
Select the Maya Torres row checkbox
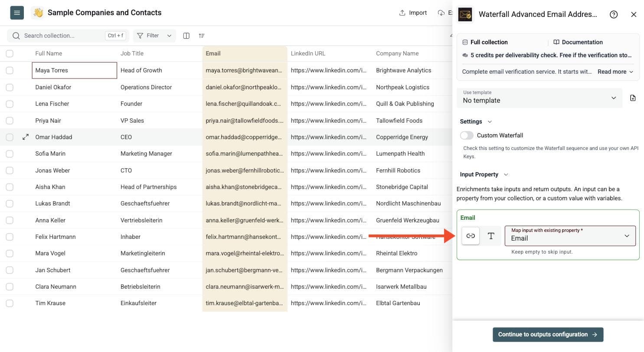tap(10, 70)
